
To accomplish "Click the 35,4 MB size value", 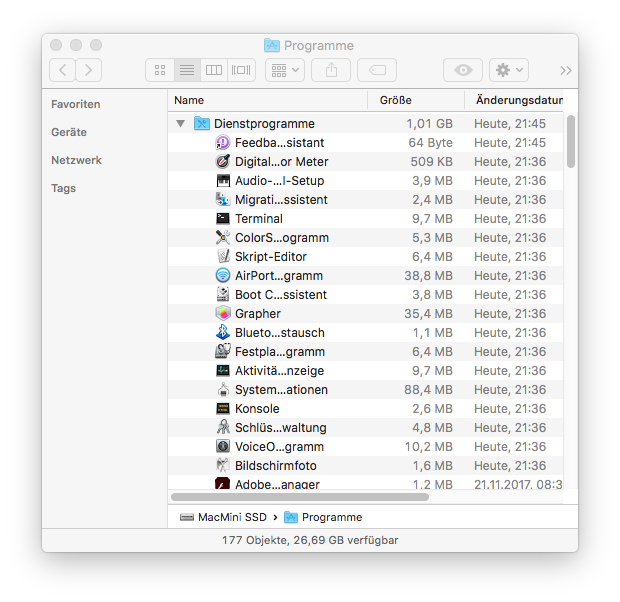I will coord(428,313).
